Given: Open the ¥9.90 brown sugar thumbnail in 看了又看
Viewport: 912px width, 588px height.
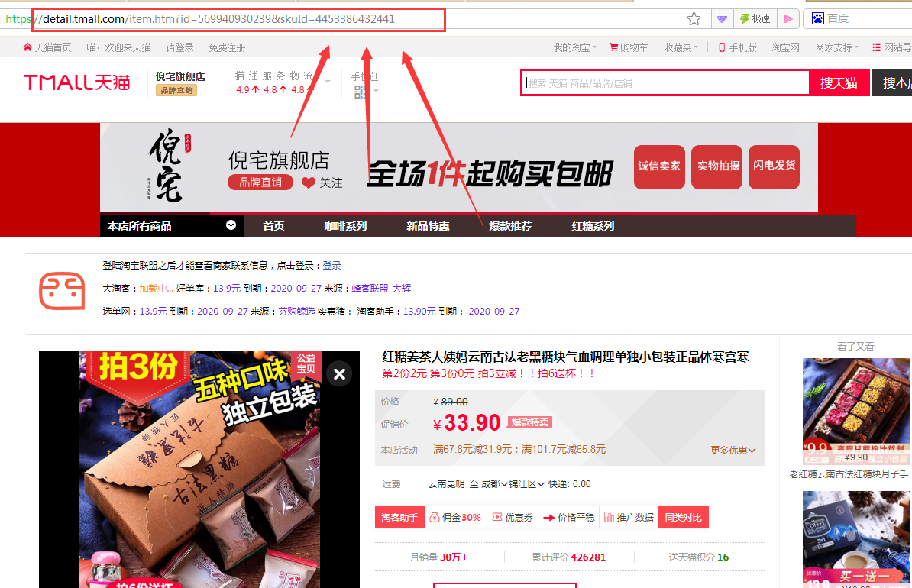Looking at the screenshot, I should 855,411.
